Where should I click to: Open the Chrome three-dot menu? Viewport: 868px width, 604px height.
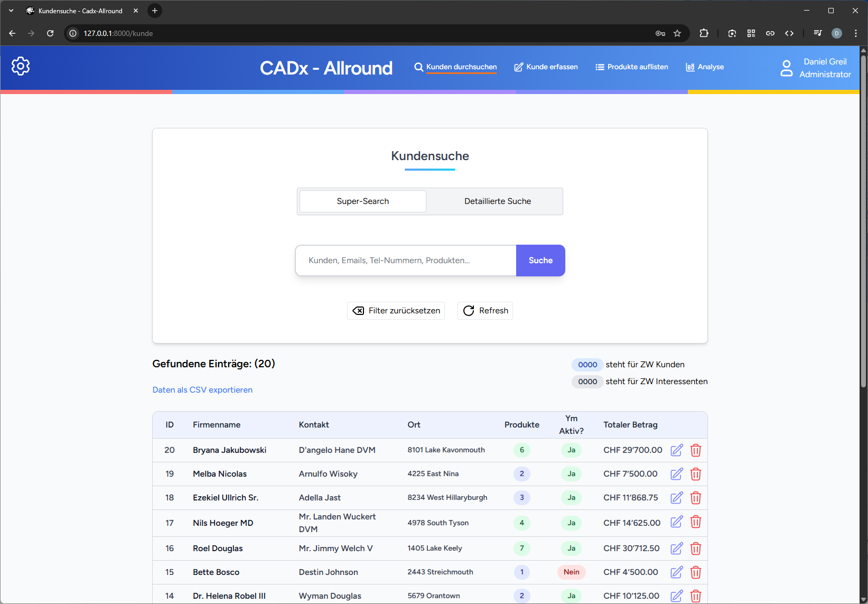pyautogui.click(x=856, y=33)
